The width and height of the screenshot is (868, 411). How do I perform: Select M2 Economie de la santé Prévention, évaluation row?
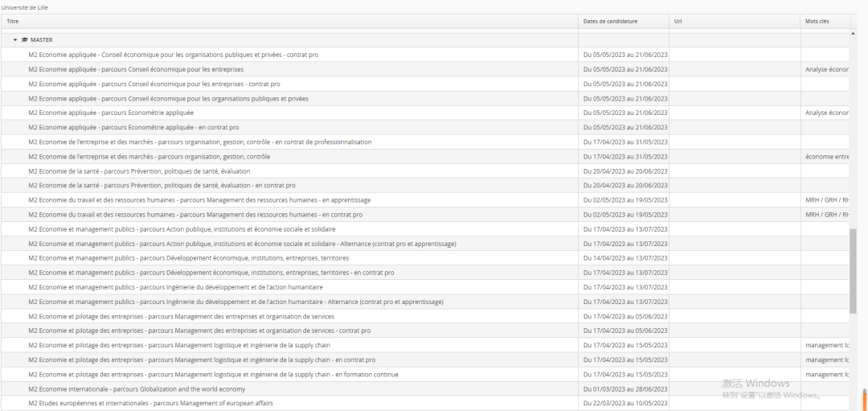tap(140, 171)
